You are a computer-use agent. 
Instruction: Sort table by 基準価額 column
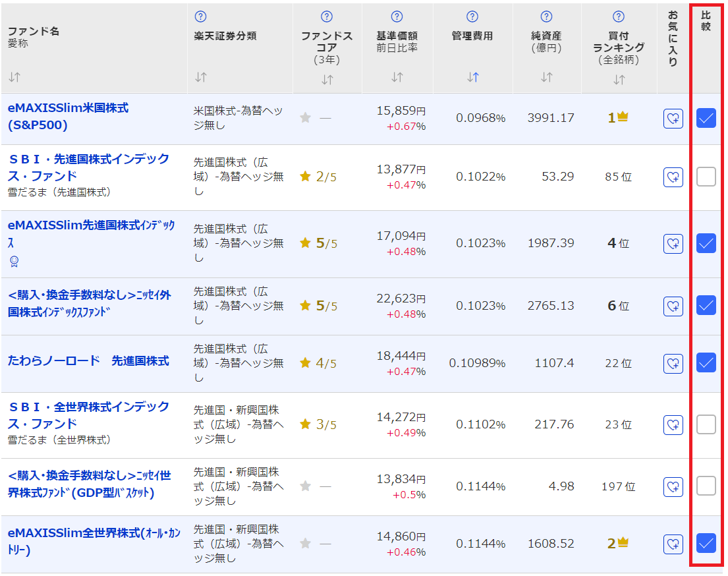click(397, 77)
